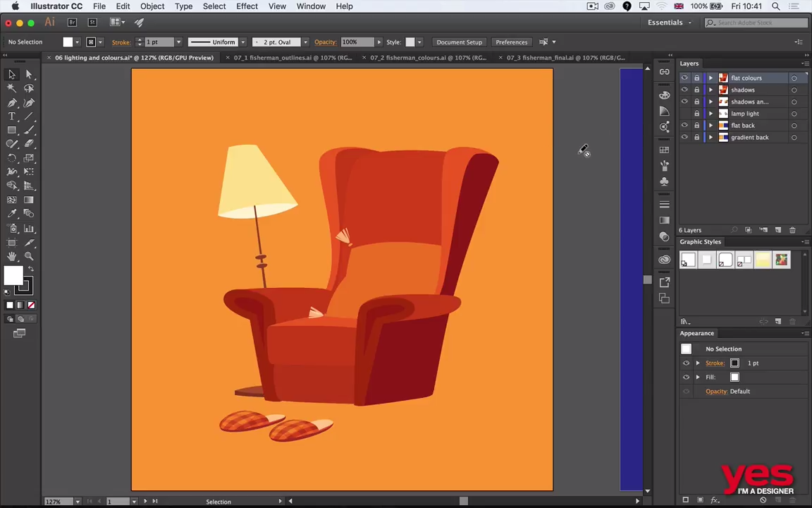The height and width of the screenshot is (508, 812).
Task: Swap fill and stroke colors
Action: [31, 269]
